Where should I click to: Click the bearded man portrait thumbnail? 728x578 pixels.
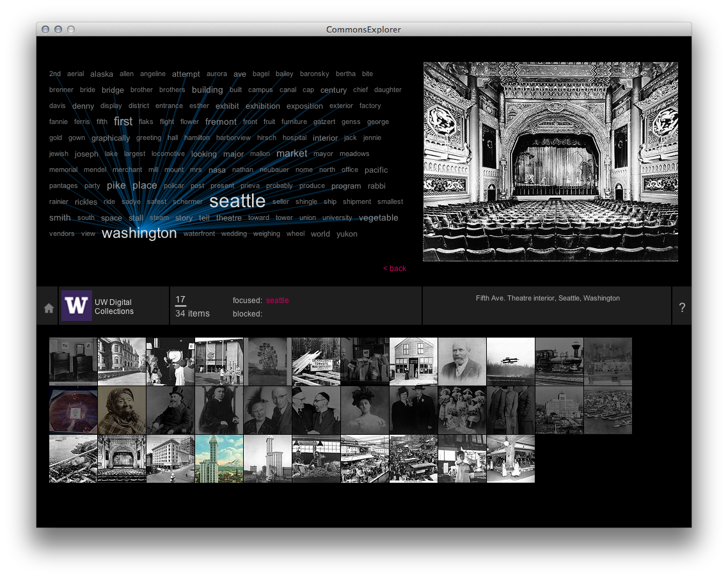pyautogui.click(x=463, y=361)
